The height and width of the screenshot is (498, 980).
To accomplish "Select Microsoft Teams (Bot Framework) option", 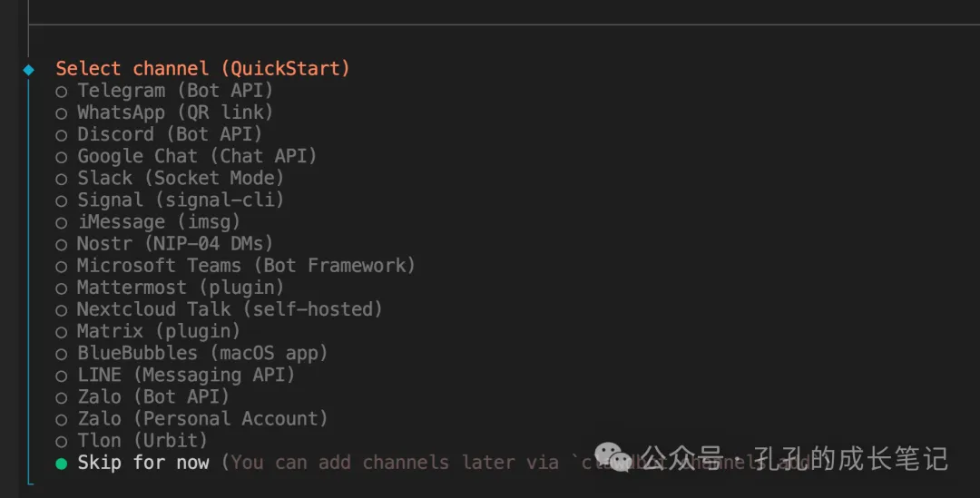I will point(245,266).
